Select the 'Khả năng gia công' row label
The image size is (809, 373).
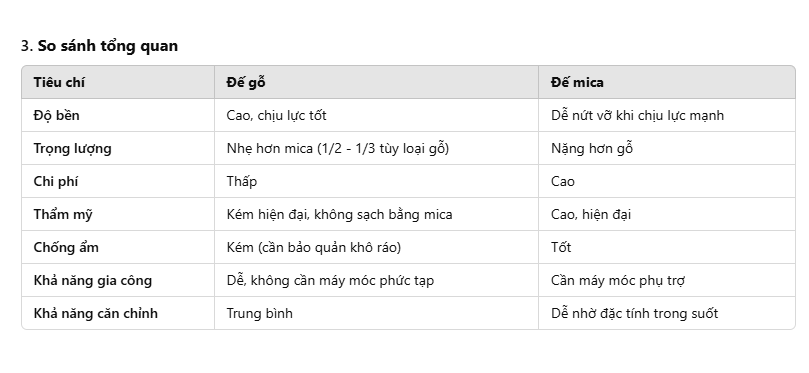click(93, 281)
